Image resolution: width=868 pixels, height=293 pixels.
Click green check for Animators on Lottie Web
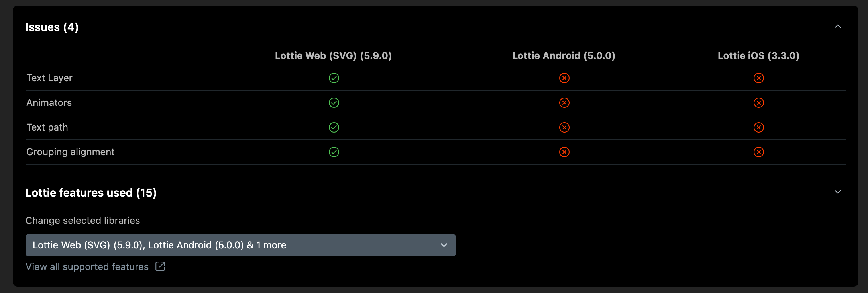[334, 103]
